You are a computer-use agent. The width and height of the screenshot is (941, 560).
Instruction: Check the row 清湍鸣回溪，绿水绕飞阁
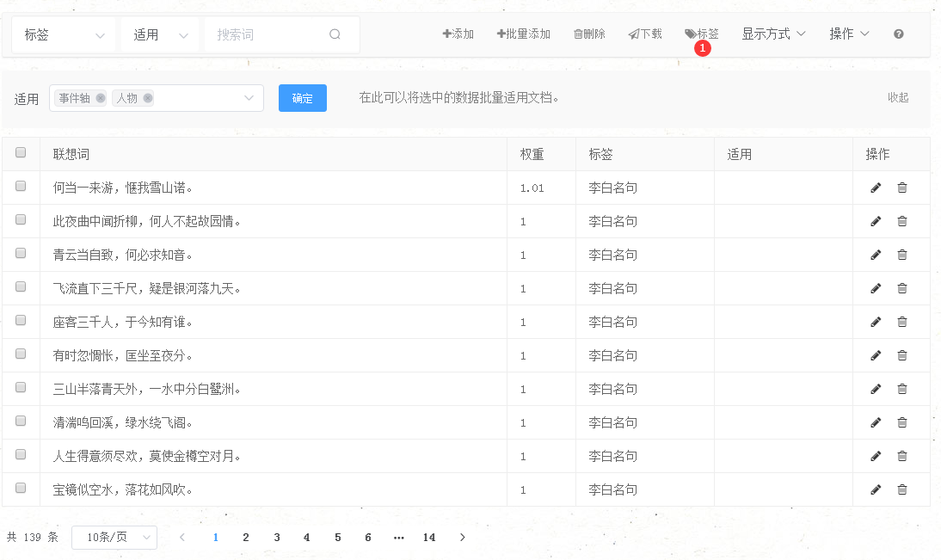[21, 422]
